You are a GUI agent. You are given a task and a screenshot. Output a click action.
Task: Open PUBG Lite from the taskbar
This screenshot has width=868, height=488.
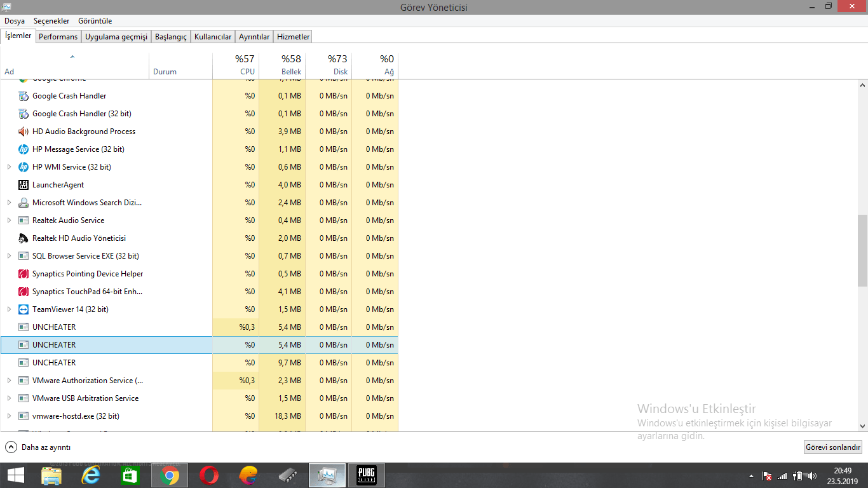pos(367,475)
